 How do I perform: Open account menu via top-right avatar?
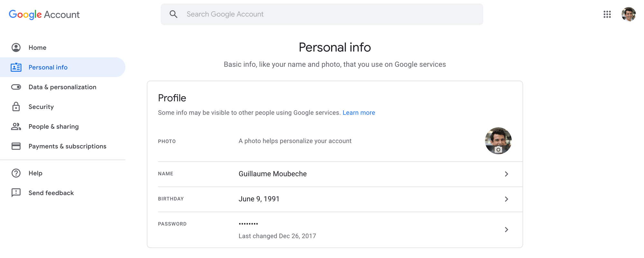pyautogui.click(x=628, y=14)
